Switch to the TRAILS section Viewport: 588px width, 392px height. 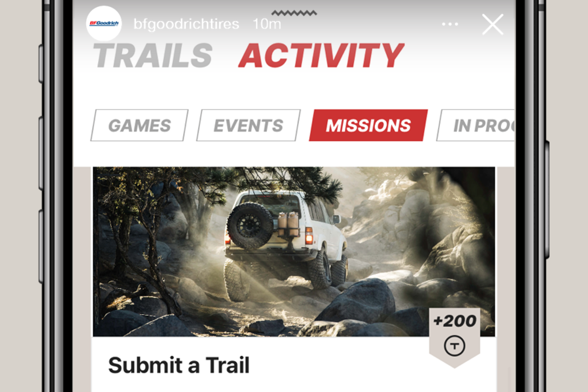[x=153, y=56]
